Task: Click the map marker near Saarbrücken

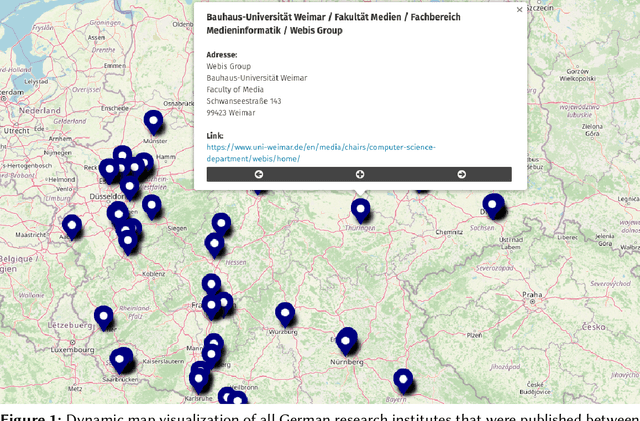Action: tap(122, 359)
